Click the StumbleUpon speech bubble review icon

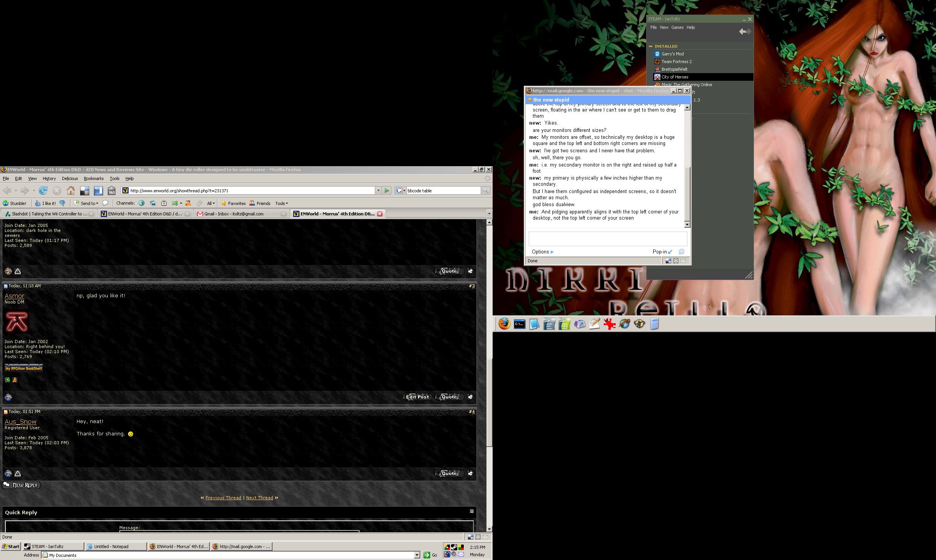point(105,203)
